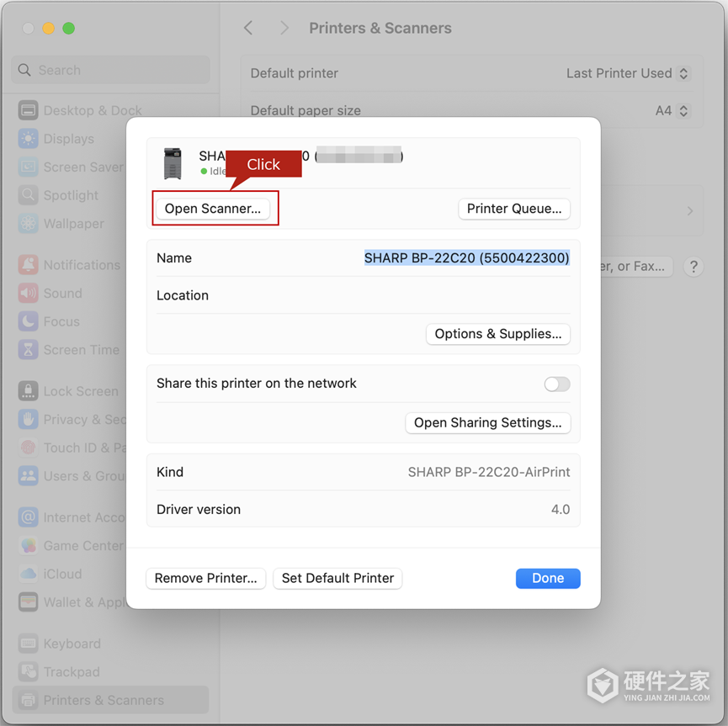Screen dimensions: 728x726
Task: Open Trackpad settings icon
Action: pos(29,671)
